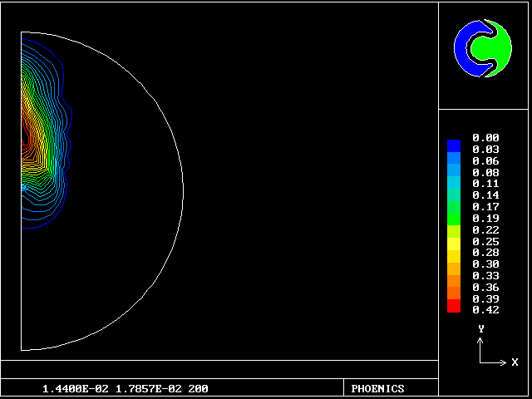Click the 0.42 legend value label
The width and height of the screenshot is (532, 399).
[485, 310]
